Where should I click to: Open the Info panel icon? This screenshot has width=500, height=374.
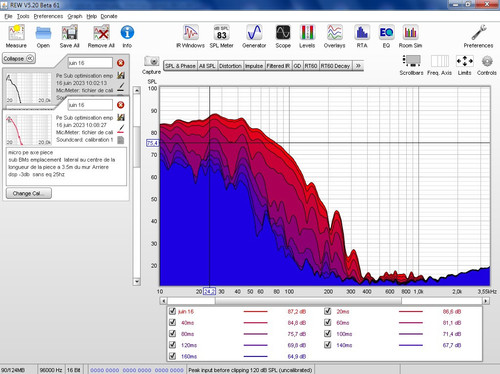[x=127, y=36]
